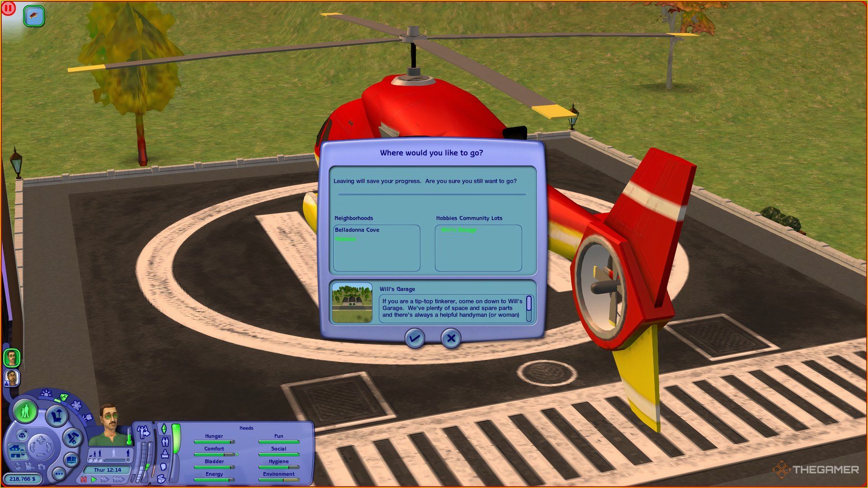
Task: Go up one floor with house icon
Action: [x=16, y=448]
